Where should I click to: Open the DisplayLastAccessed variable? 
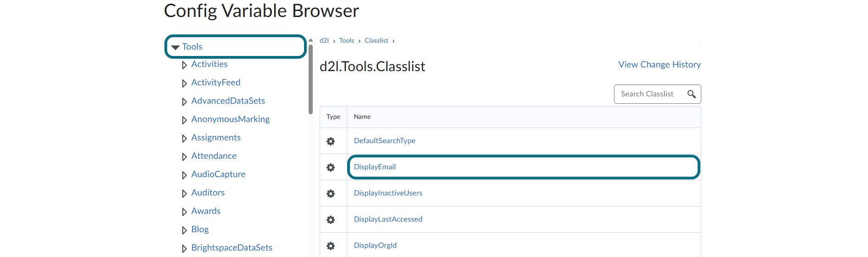click(x=388, y=219)
